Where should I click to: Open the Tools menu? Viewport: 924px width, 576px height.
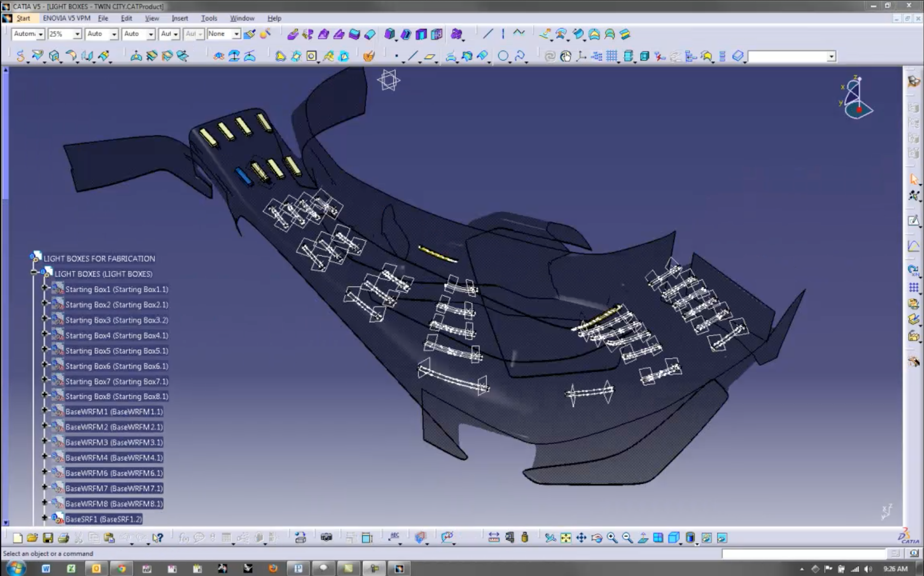209,18
